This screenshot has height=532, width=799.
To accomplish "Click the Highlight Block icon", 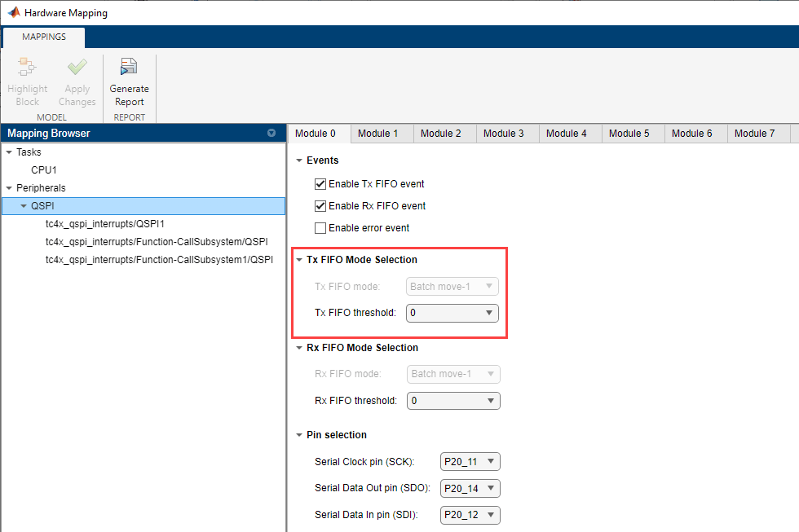I will click(x=27, y=68).
